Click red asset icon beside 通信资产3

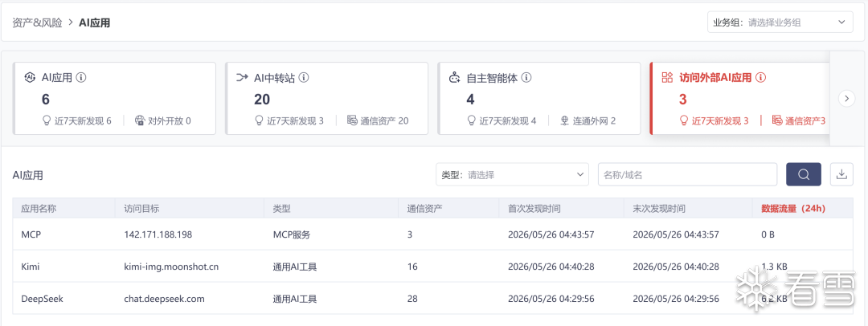[777, 120]
